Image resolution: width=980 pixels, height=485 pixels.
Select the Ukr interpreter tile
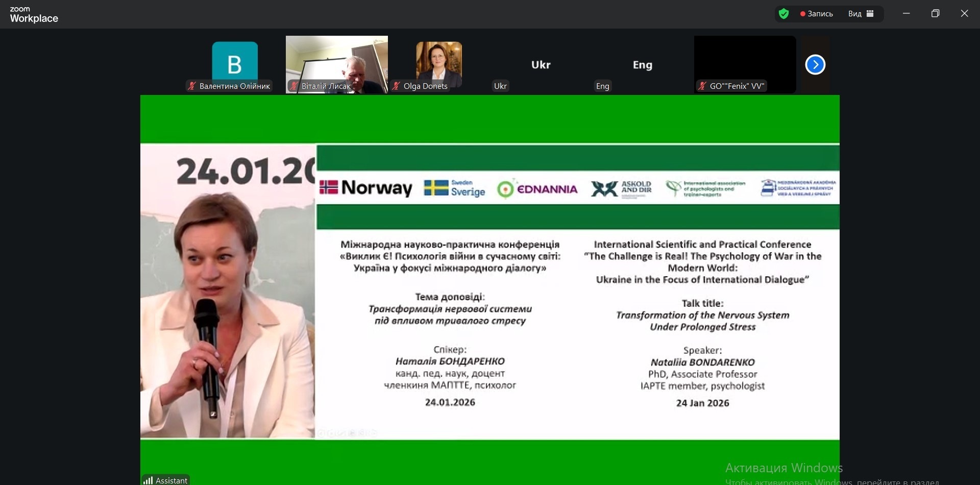tap(541, 64)
